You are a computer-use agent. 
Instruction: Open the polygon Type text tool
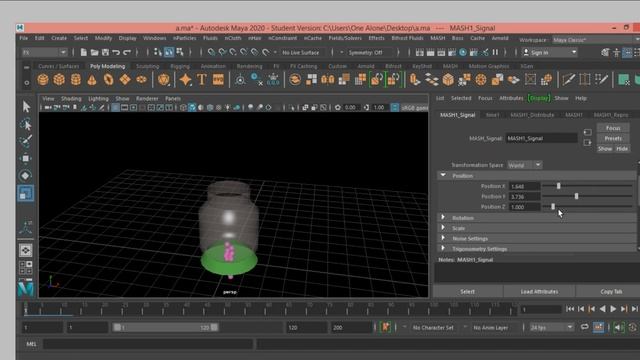point(202,80)
